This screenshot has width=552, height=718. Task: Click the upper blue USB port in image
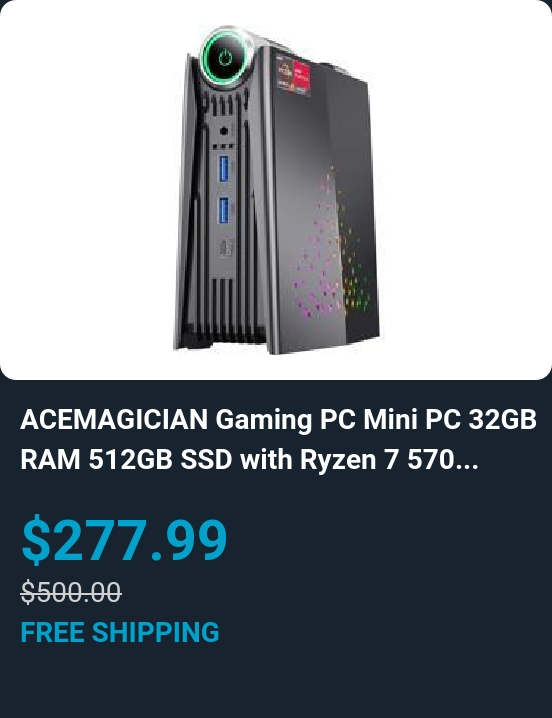coord(224,169)
